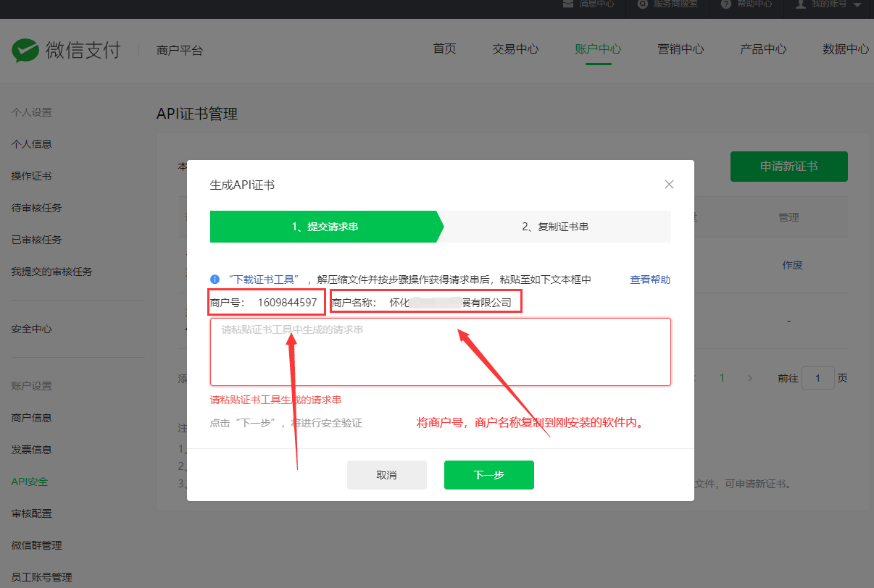Click the 作废 revoke link in table
This screenshot has width=874, height=588.
pos(792,266)
